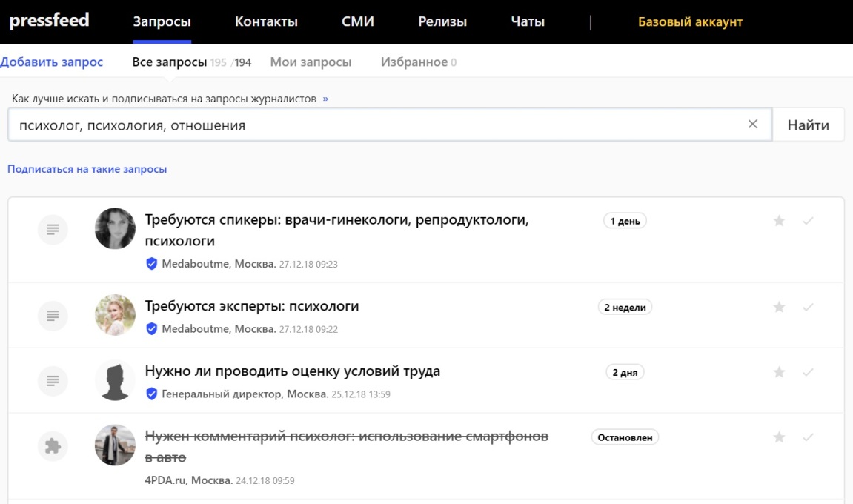Click document icon beside gynecologists speakers request

(x=53, y=230)
